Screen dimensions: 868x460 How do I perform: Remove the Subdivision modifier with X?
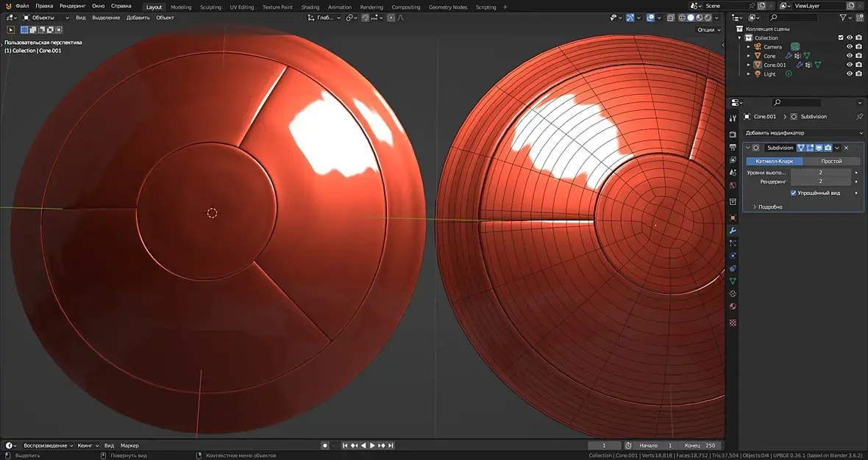846,148
